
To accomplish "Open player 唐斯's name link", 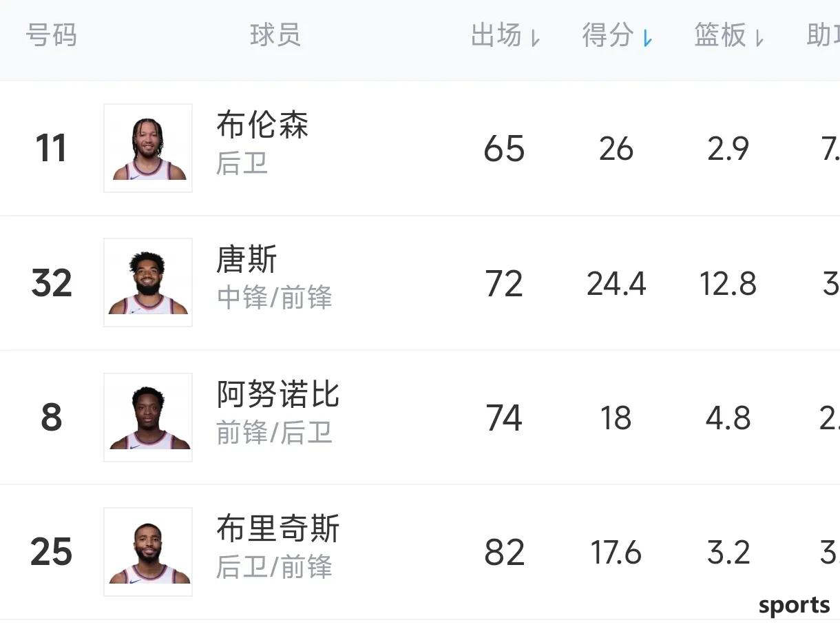I will coord(246,260).
